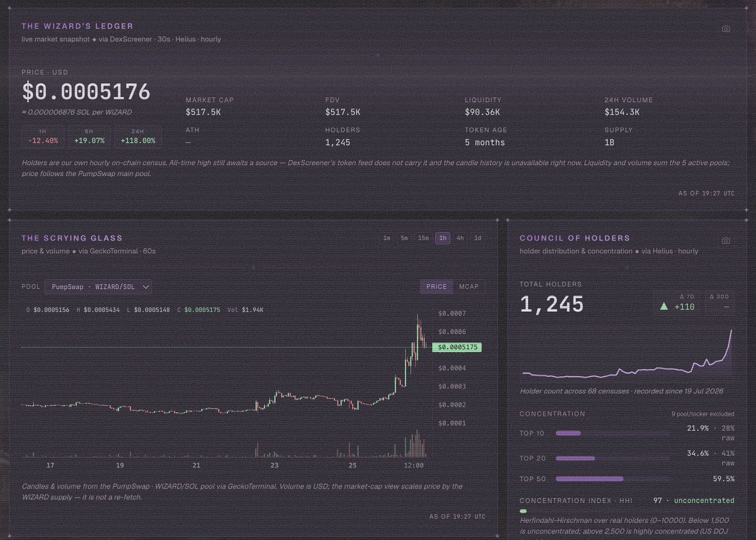Click the 1H -12.40% change tile
Viewport: 756px width, 540px height.
[x=43, y=136]
